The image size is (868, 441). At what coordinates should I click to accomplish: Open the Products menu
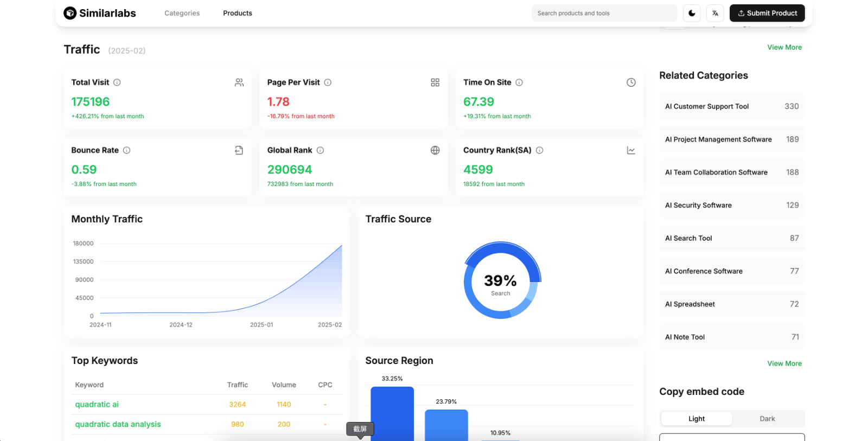coord(237,13)
